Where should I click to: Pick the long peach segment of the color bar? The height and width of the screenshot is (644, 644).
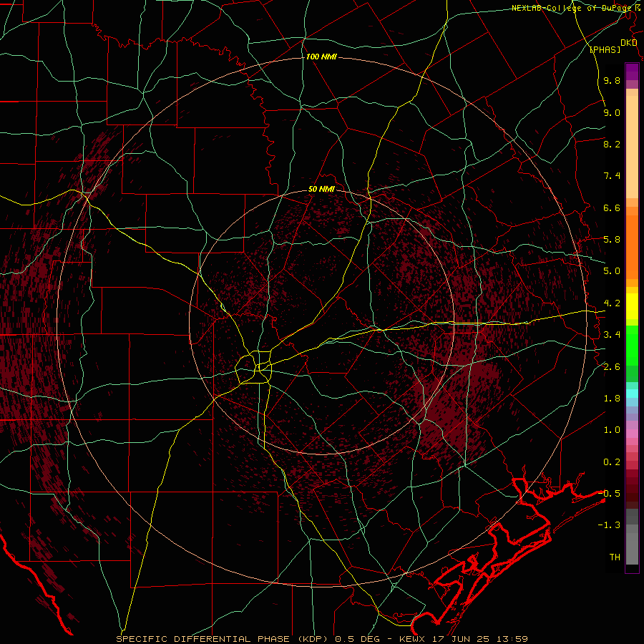coord(632,147)
